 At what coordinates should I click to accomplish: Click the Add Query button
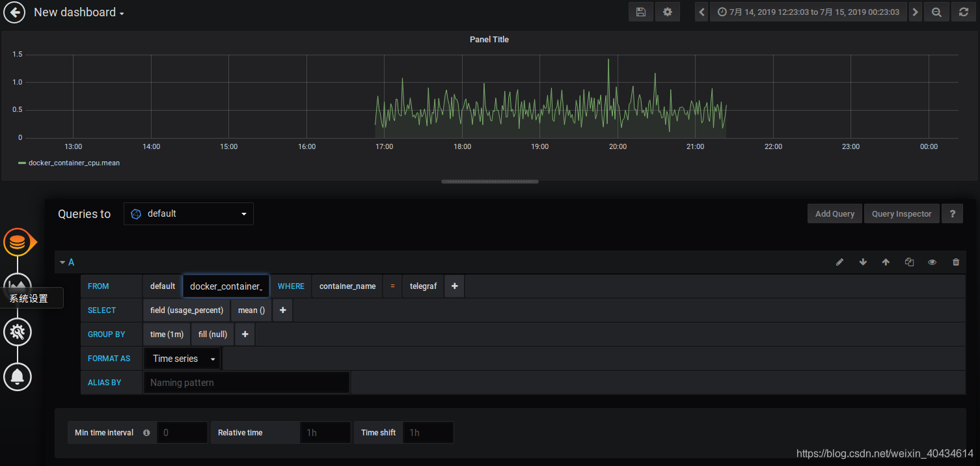click(x=835, y=213)
